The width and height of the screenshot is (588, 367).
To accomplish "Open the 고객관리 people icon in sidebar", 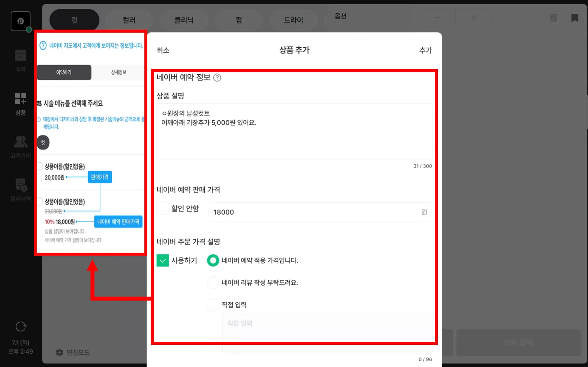I will pyautogui.click(x=21, y=142).
